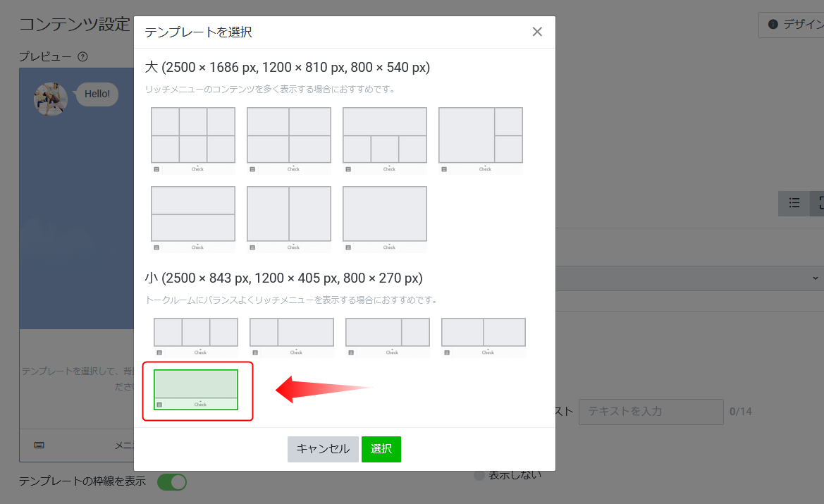Screen dimensions: 824x504
Task: Click the テキストを入力 input field
Action: (x=650, y=412)
